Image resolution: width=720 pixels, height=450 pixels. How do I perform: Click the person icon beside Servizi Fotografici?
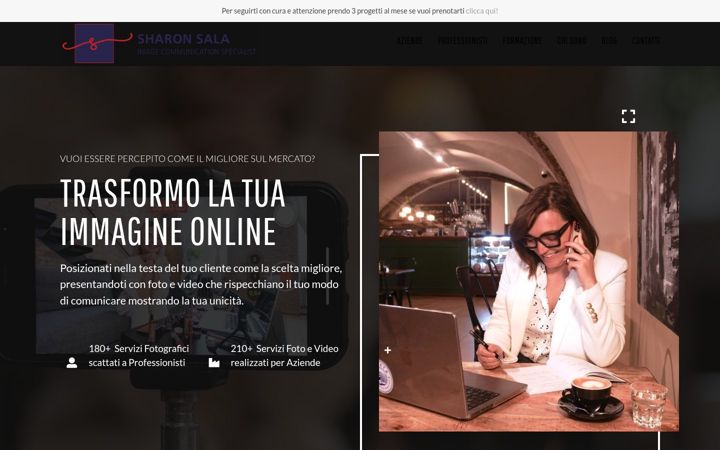72,363
